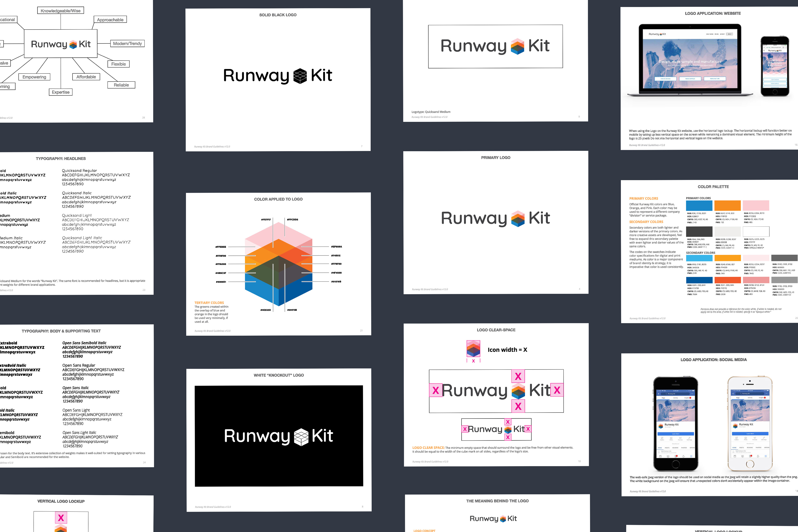This screenshot has height=532, width=798.
Task: Click "THE MEANING BEHIND THE LOGO" heading
Action: point(497,501)
